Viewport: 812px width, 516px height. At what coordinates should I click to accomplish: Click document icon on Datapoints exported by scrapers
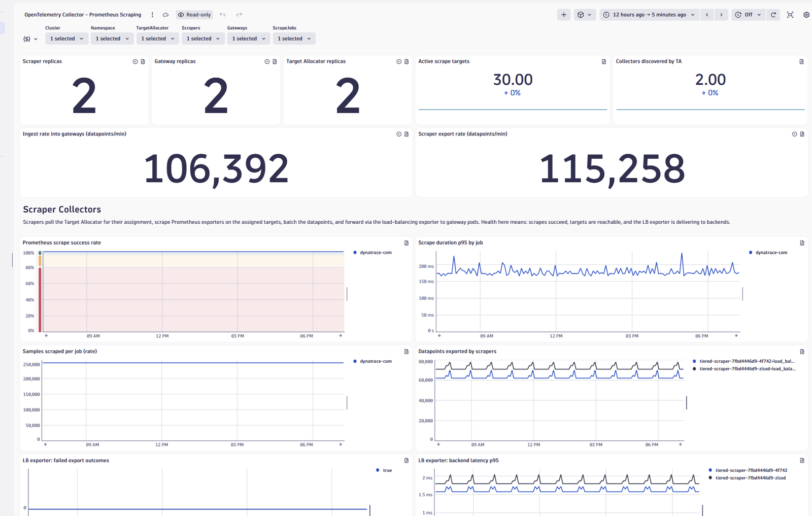[x=802, y=352]
